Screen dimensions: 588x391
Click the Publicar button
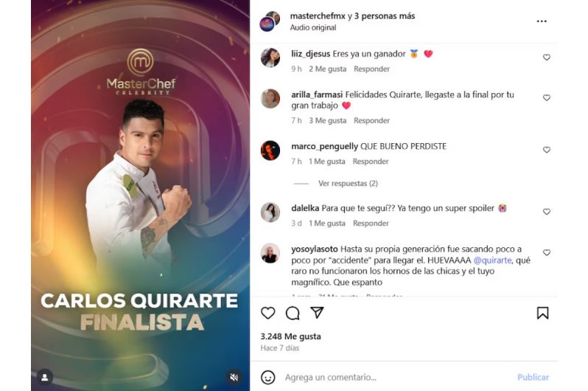coord(533,377)
